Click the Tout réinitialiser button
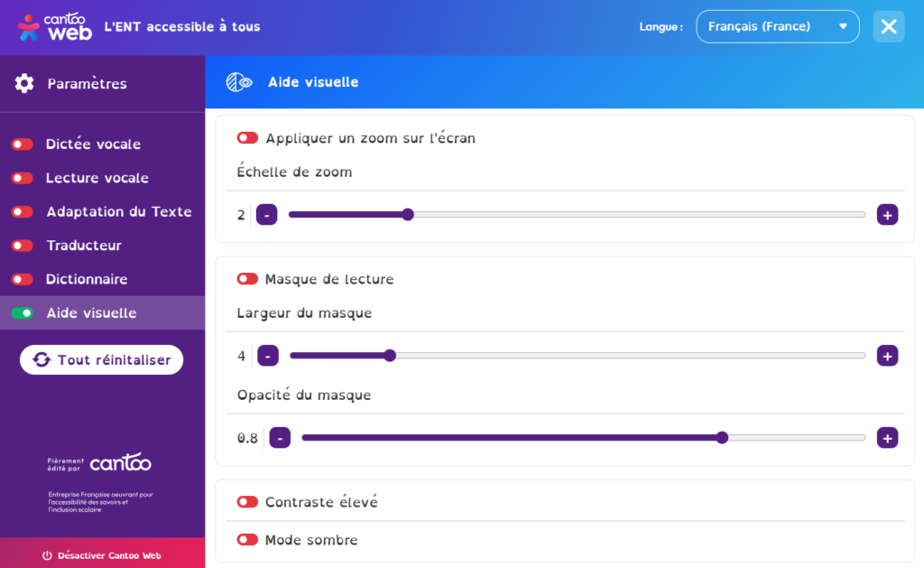The image size is (924, 568). 101,359
